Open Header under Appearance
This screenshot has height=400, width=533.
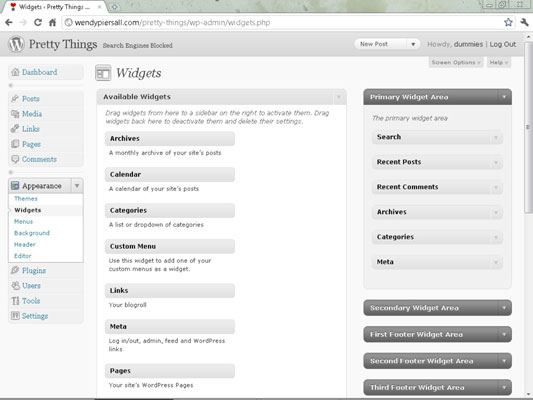tap(24, 244)
